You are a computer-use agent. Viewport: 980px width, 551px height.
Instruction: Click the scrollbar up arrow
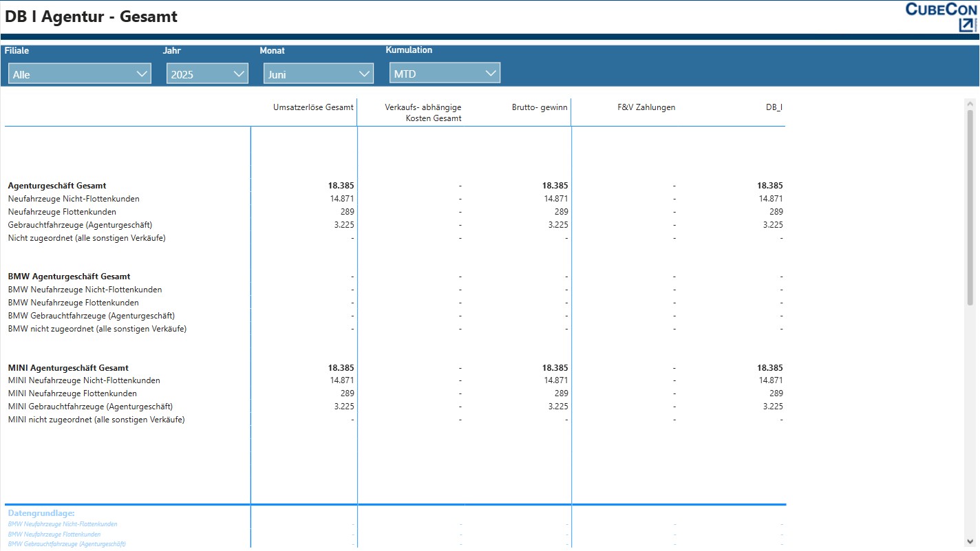point(970,104)
